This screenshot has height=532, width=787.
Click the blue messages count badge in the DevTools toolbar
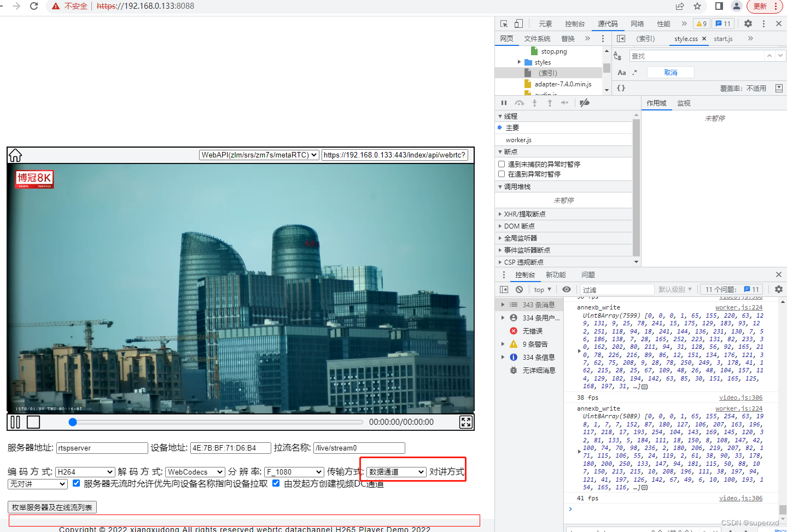[723, 24]
